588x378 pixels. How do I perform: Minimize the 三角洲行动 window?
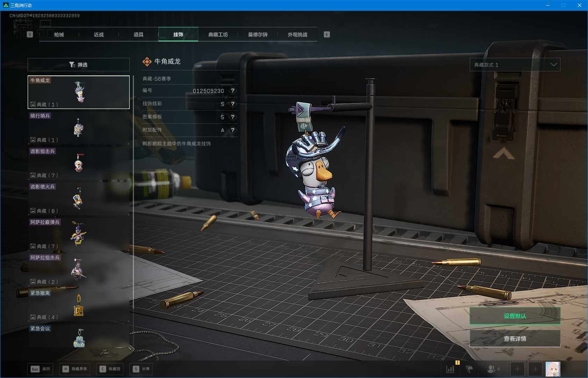[x=548, y=5]
